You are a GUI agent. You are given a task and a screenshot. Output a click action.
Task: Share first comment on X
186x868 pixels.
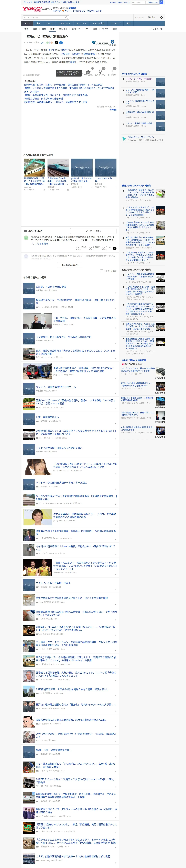point(115,248)
